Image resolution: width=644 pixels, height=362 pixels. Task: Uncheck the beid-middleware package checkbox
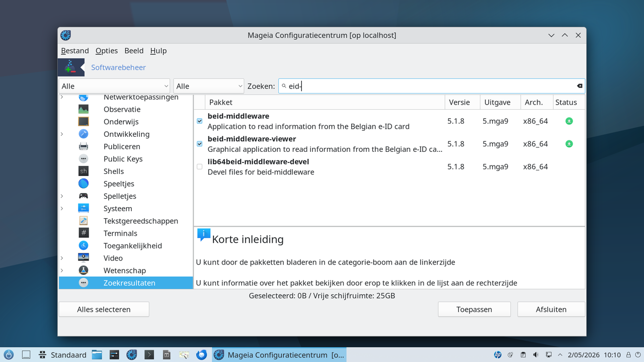point(200,121)
